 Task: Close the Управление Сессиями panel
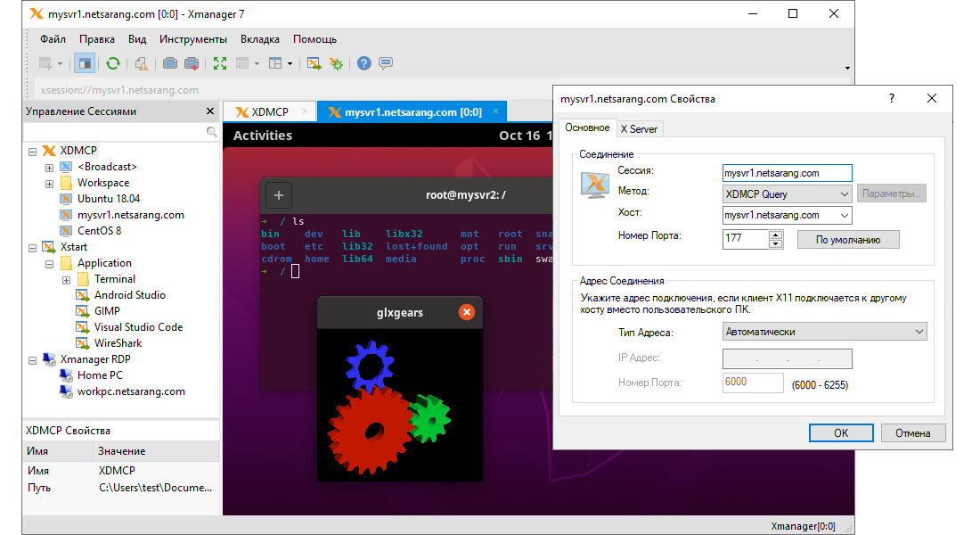click(210, 111)
